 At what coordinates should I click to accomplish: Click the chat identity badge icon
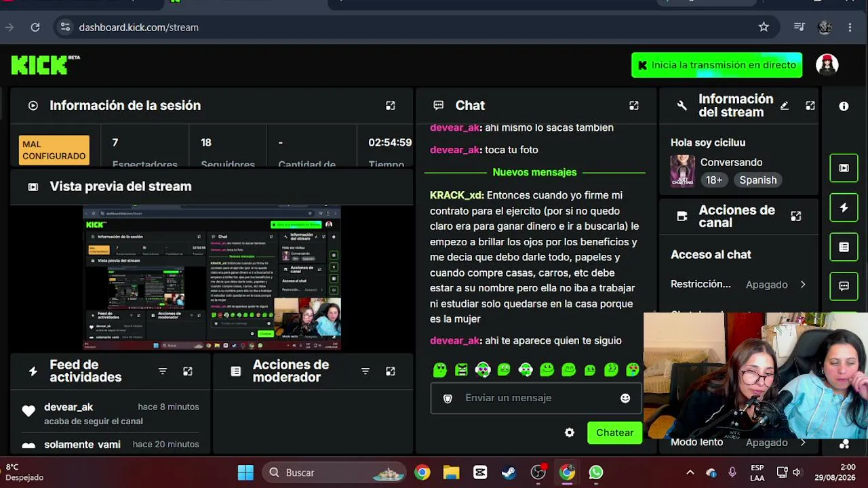[x=448, y=399]
